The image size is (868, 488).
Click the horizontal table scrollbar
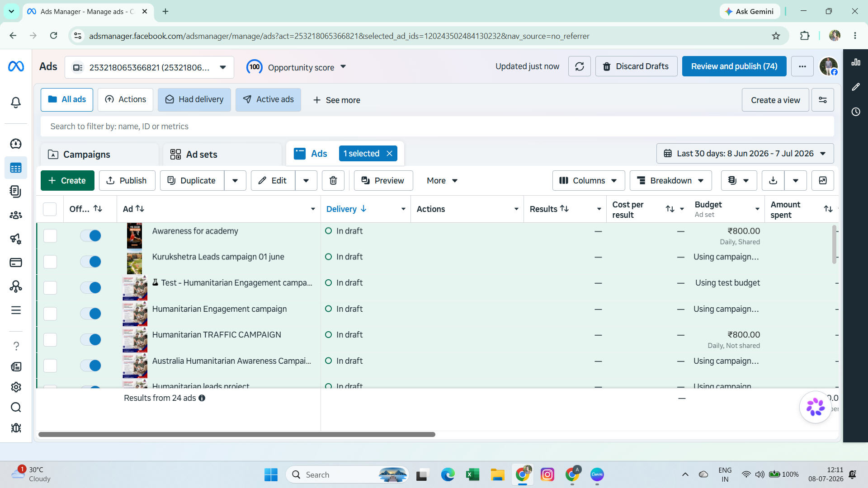(x=237, y=435)
